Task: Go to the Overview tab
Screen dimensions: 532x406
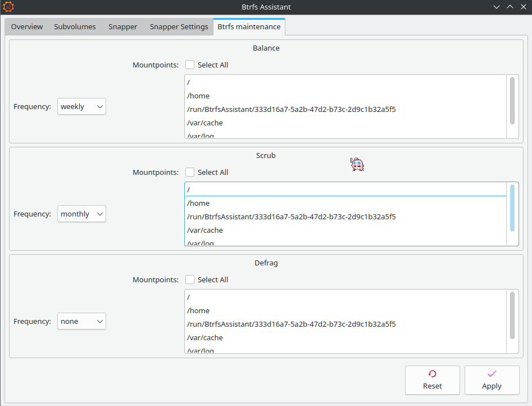Action: pyautogui.click(x=27, y=26)
